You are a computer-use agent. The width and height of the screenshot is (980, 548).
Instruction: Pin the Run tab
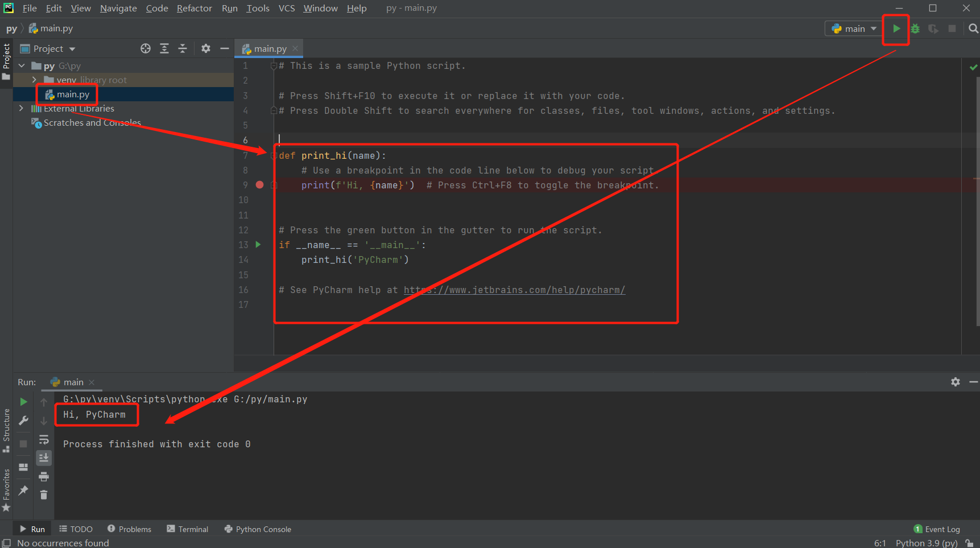pos(23,490)
